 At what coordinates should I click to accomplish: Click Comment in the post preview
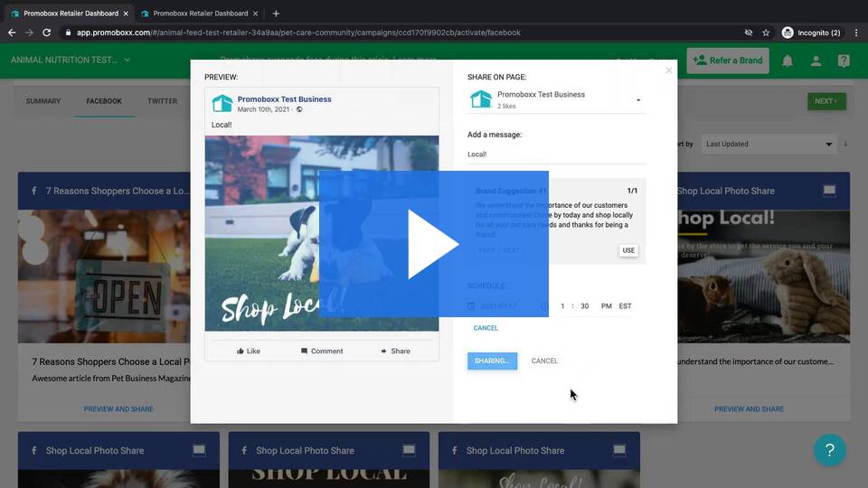click(x=322, y=351)
